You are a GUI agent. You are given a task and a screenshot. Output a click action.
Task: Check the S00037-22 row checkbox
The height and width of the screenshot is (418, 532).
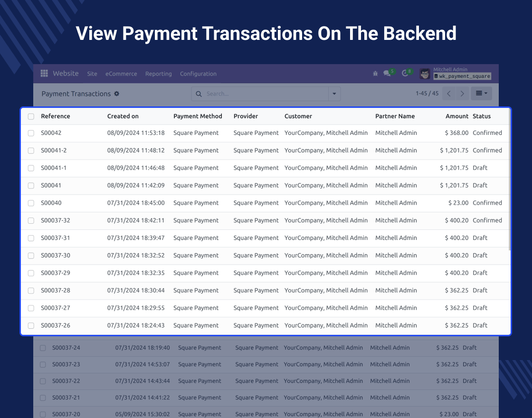[x=43, y=381]
